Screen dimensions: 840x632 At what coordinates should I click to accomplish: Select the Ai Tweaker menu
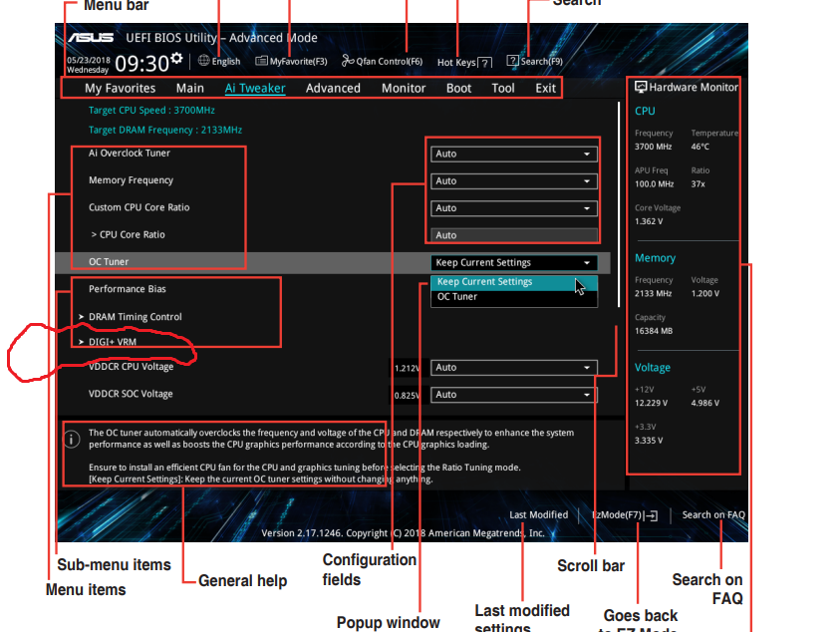pos(255,88)
